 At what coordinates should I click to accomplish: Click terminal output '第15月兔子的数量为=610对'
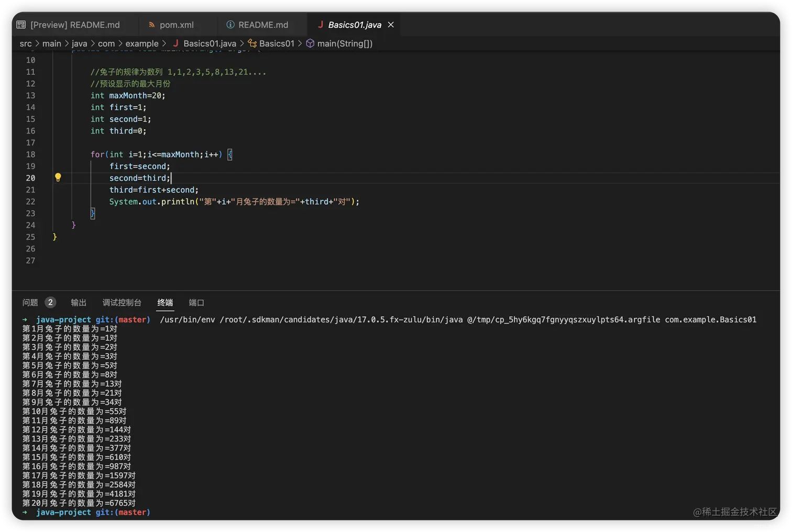76,457
